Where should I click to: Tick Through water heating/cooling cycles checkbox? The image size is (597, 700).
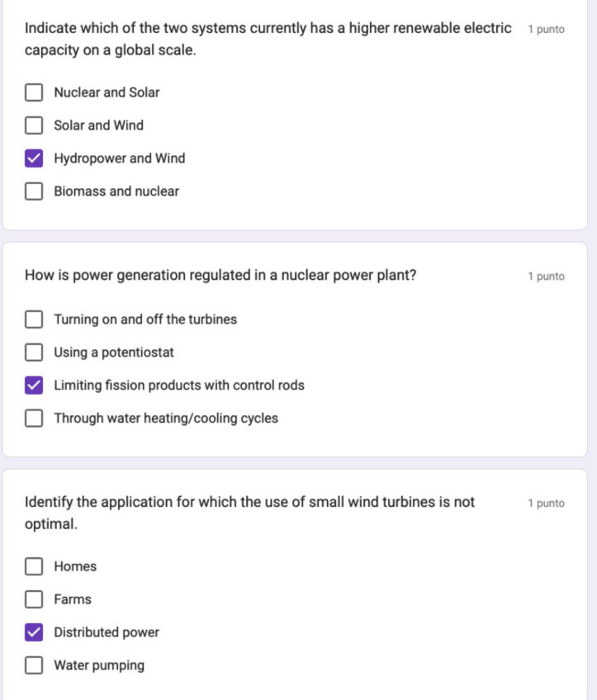34,419
